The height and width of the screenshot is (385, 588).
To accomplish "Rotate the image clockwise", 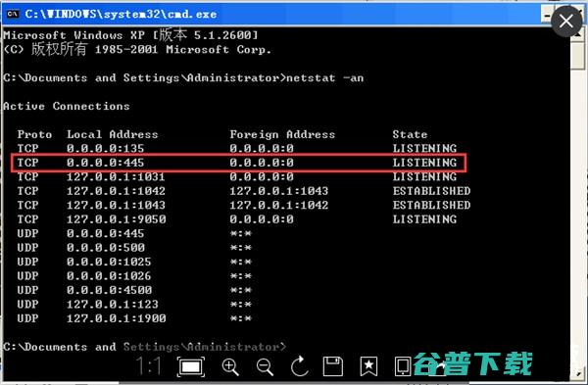I will (x=299, y=365).
